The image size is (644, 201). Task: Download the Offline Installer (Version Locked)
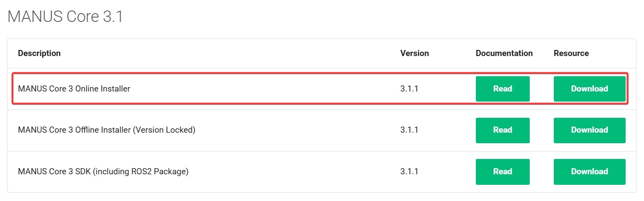click(x=589, y=130)
